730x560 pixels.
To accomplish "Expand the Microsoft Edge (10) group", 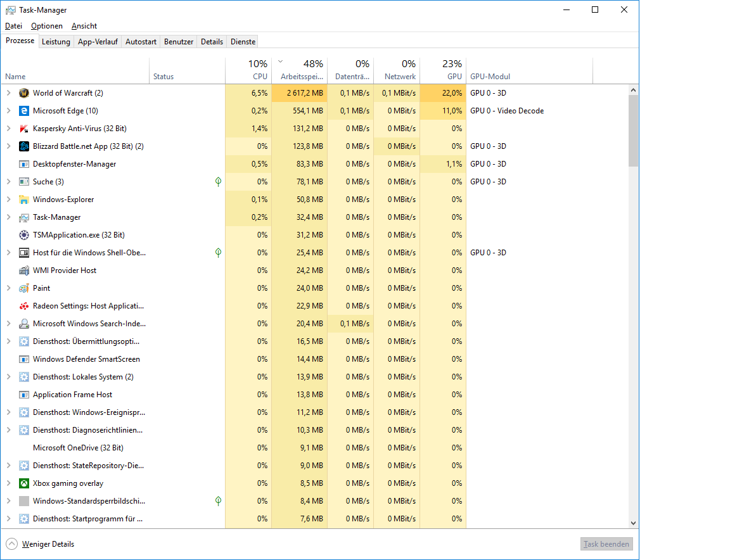I will tap(8, 111).
